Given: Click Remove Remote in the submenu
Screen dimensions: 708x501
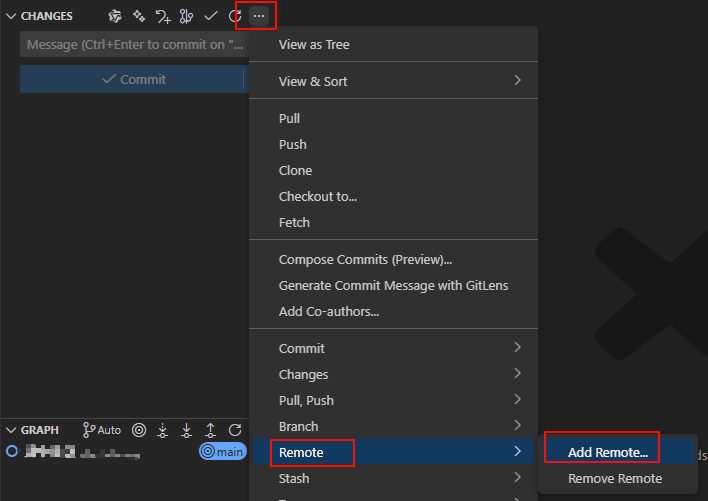Looking at the screenshot, I should point(618,478).
